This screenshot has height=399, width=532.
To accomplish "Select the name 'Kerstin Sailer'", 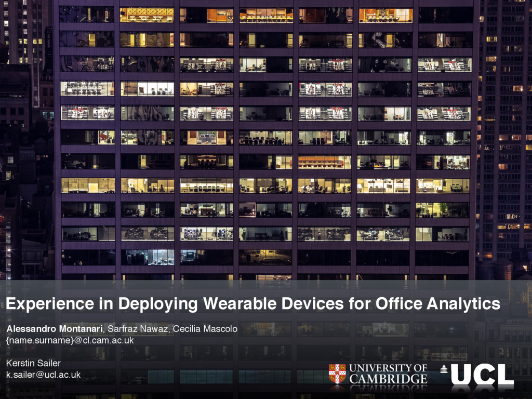I will click(33, 363).
